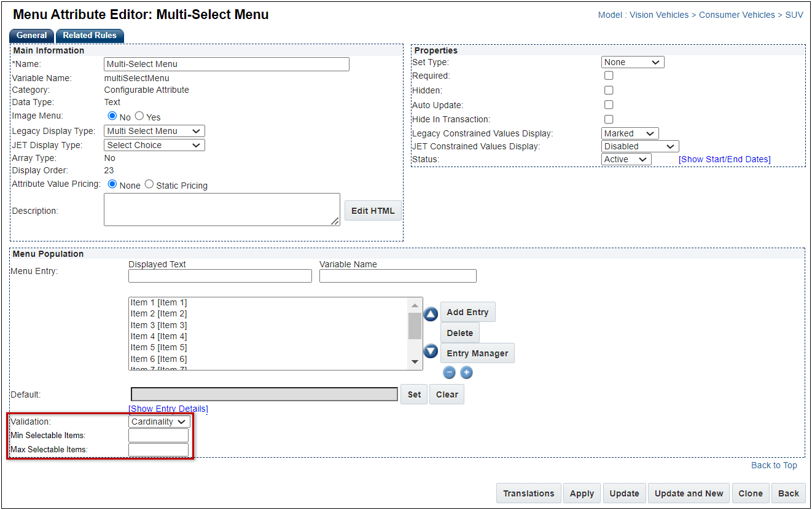
Task: Click the minus shrink list icon
Action: pos(450,372)
